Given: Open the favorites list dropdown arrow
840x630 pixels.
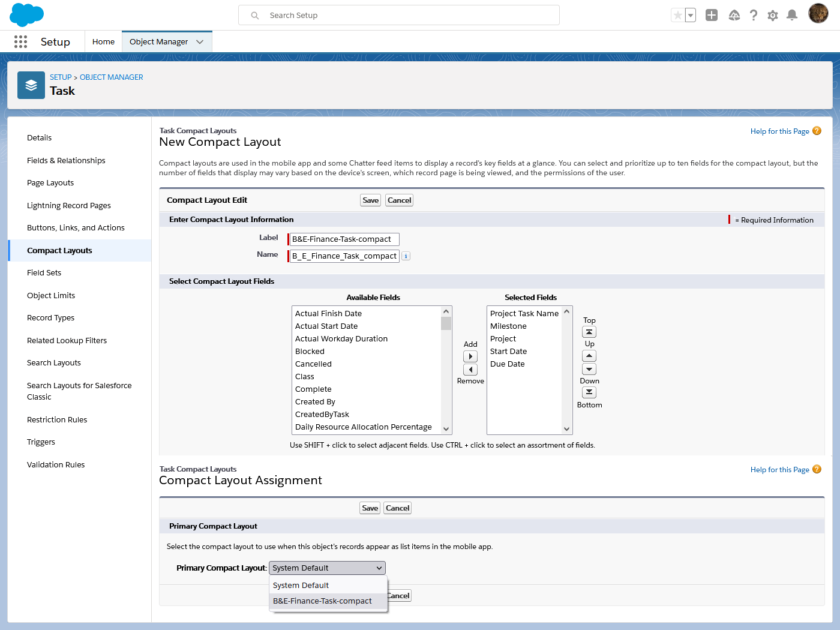Looking at the screenshot, I should click(x=691, y=16).
